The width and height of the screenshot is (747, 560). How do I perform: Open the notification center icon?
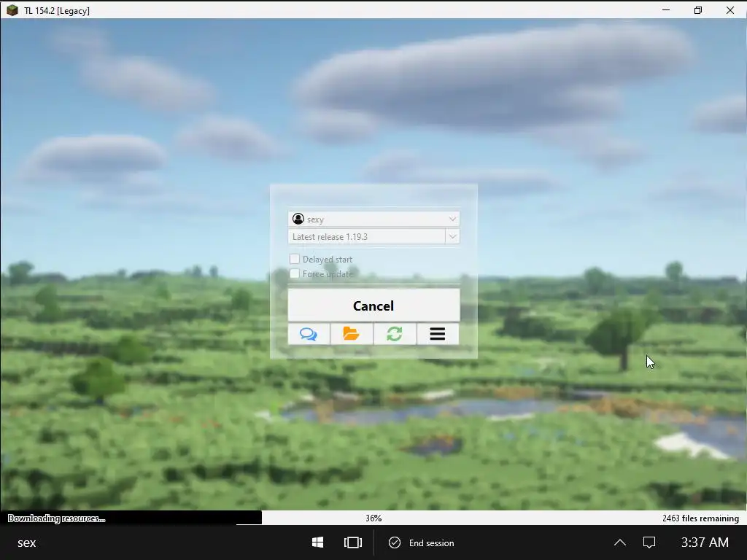click(649, 542)
